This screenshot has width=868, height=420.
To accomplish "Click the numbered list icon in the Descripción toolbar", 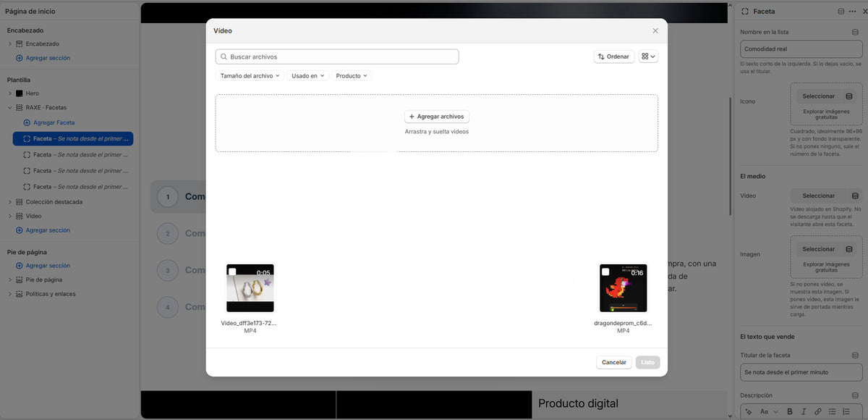I will 846,411.
